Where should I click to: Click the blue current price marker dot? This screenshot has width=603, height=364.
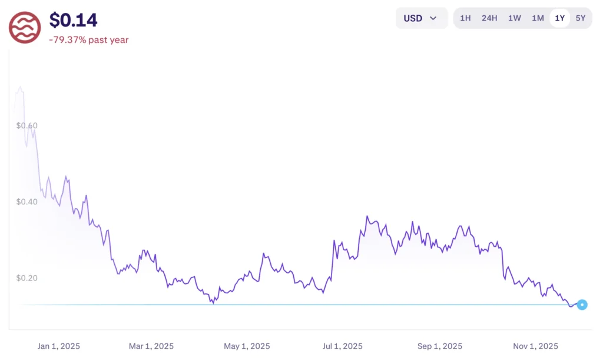point(582,305)
